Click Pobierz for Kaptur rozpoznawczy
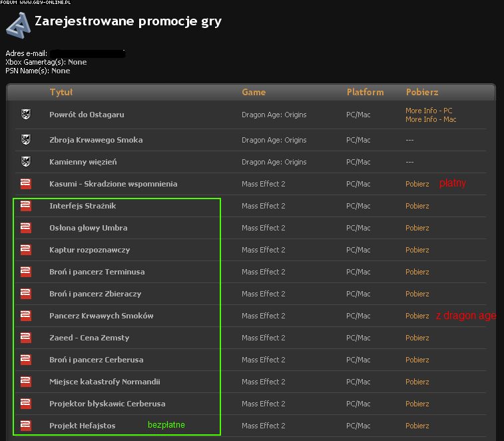The image size is (504, 441). pyautogui.click(x=417, y=250)
